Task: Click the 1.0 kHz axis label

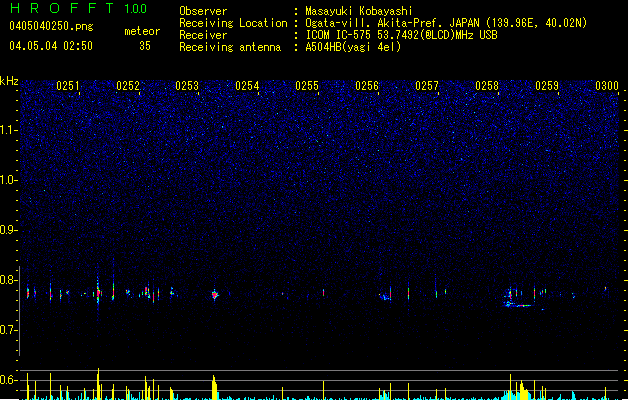Action: click(x=9, y=180)
